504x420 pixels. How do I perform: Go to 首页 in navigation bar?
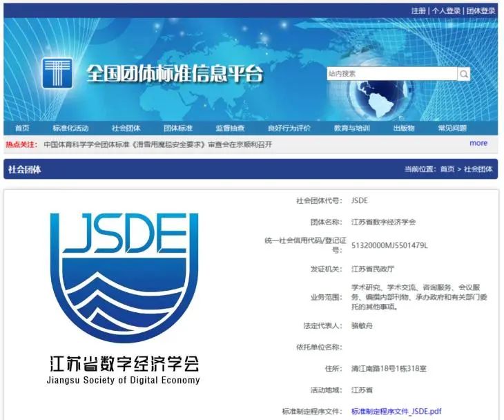(x=22, y=128)
